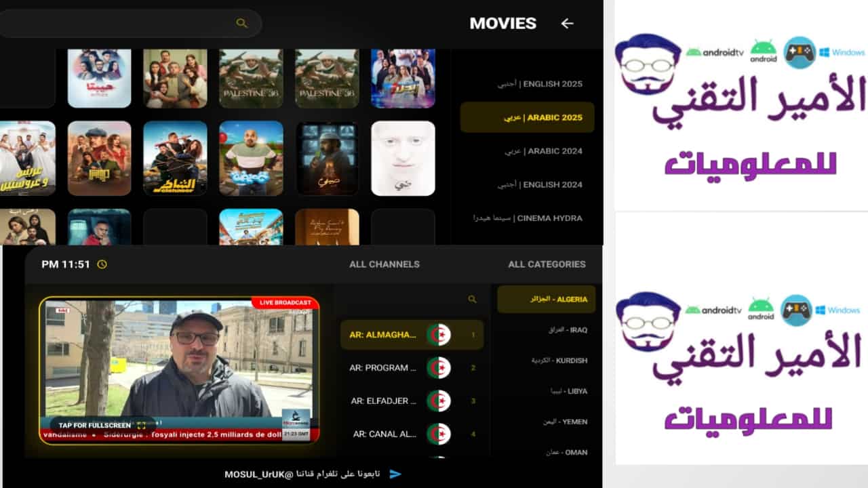Viewport: 868px width, 488px height.
Task: Click the clock icon beside PM 11:51
Action: (102, 264)
